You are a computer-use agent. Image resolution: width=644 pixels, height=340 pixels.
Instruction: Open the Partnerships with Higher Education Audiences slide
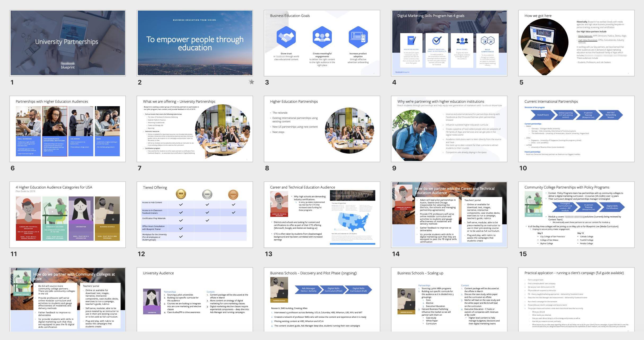[68, 129]
